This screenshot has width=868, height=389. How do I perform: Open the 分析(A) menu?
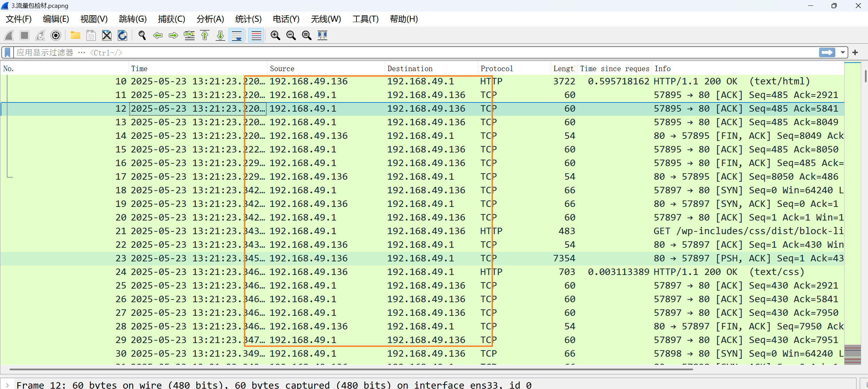point(210,19)
